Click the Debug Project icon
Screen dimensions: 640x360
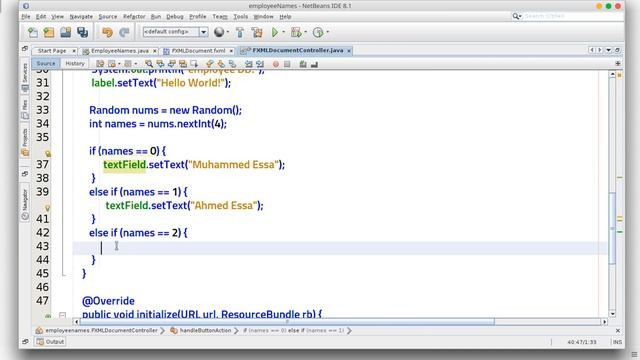pyautogui.click(x=296, y=32)
